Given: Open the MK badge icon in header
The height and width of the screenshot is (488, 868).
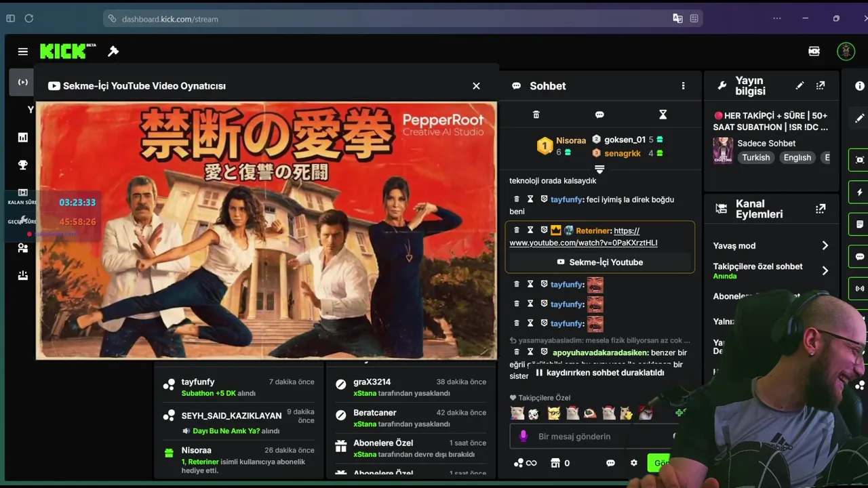Looking at the screenshot, I should click(814, 52).
